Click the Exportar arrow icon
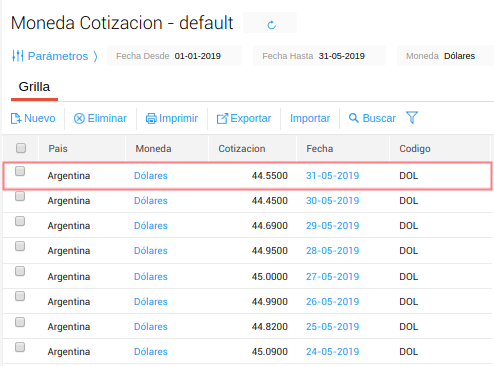This screenshot has height=366, width=494. pos(222,118)
